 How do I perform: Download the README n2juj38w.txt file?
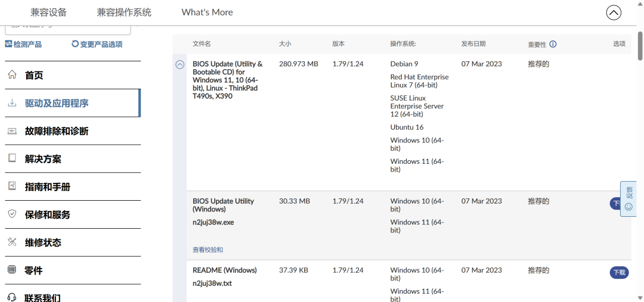pos(619,272)
